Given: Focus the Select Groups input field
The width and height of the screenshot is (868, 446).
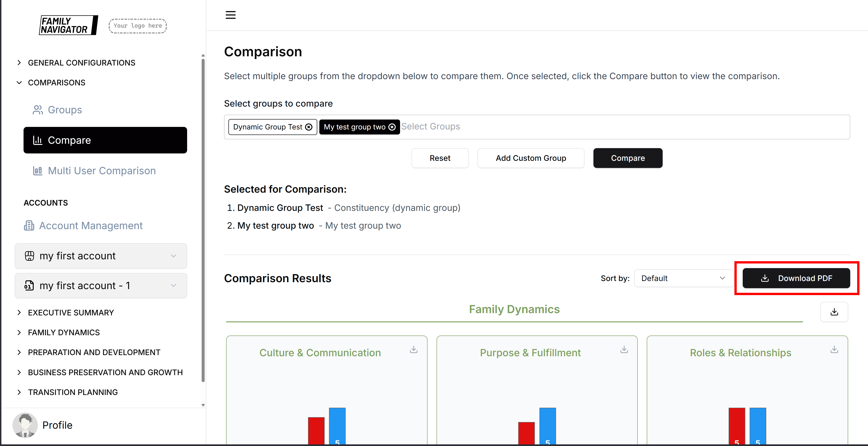Looking at the screenshot, I should (607, 127).
